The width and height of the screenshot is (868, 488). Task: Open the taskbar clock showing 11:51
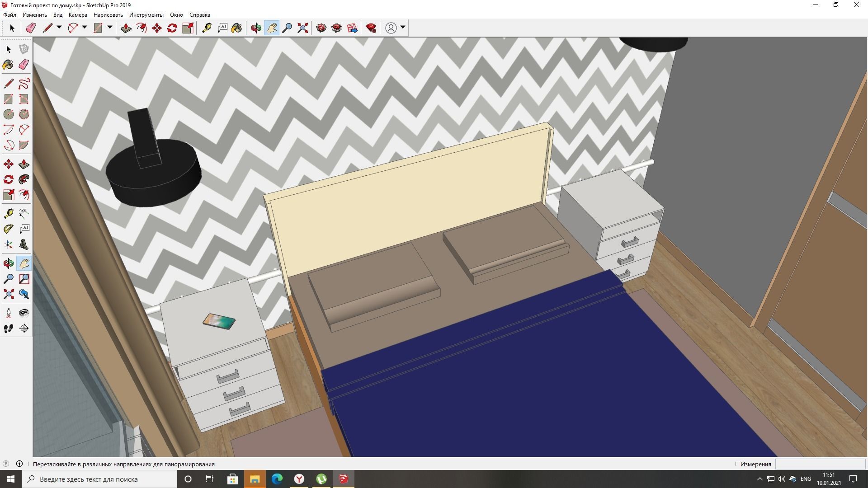[829, 479]
